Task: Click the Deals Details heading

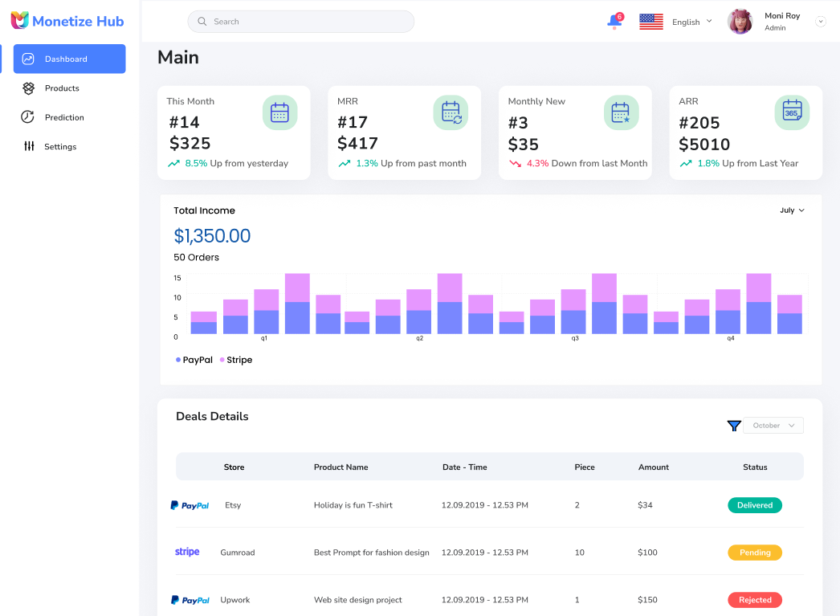Action: (x=212, y=416)
